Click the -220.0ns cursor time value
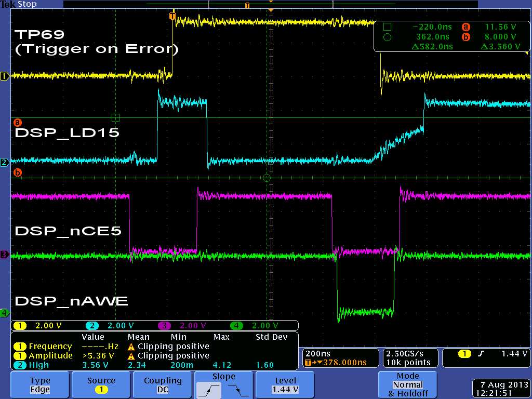This screenshot has width=532, height=399. point(432,27)
